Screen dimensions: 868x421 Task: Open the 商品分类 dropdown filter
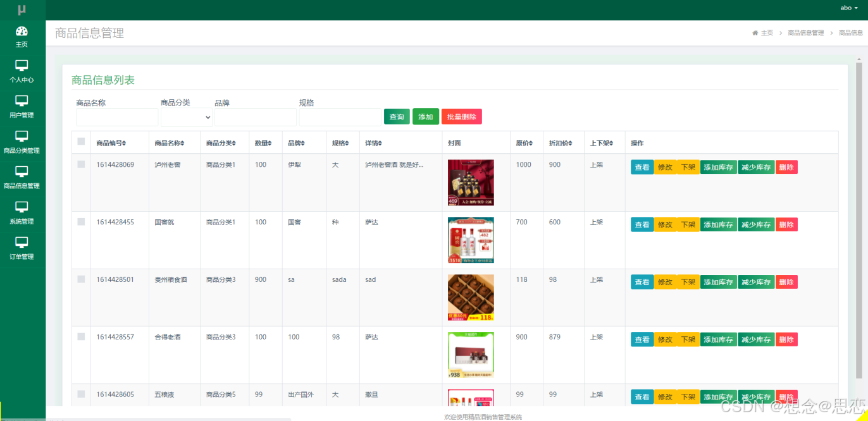click(187, 117)
